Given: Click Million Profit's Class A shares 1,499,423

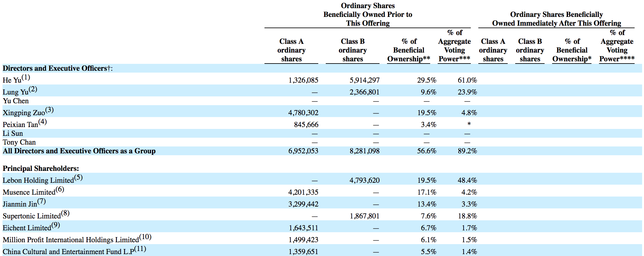Looking at the screenshot, I should tap(303, 240).
